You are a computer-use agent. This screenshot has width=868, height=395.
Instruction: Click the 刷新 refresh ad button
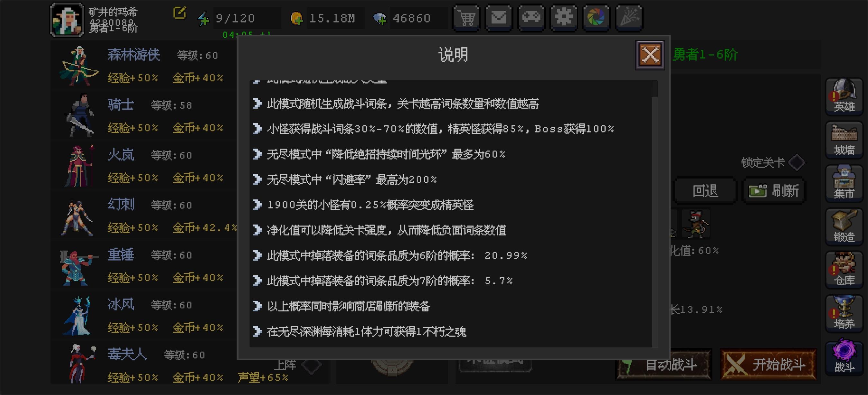click(774, 191)
